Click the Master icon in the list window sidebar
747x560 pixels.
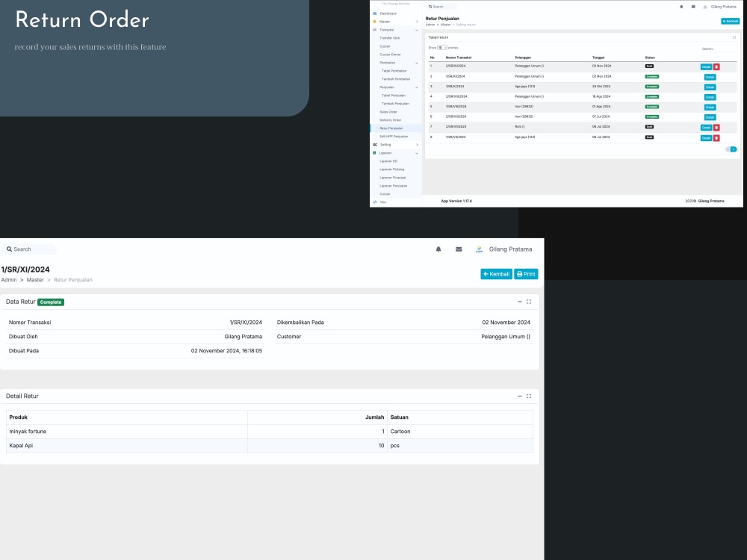[374, 22]
